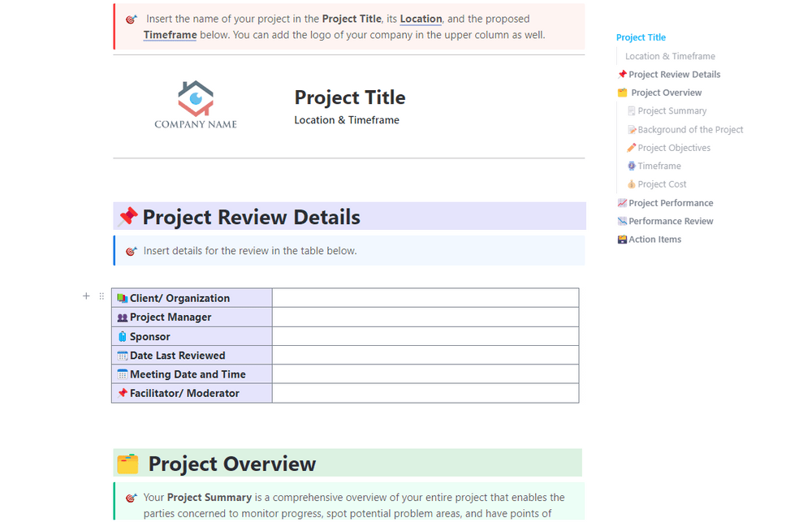Click the target icon in the blue callout
The width and height of the screenshot is (812, 531).
point(132,251)
